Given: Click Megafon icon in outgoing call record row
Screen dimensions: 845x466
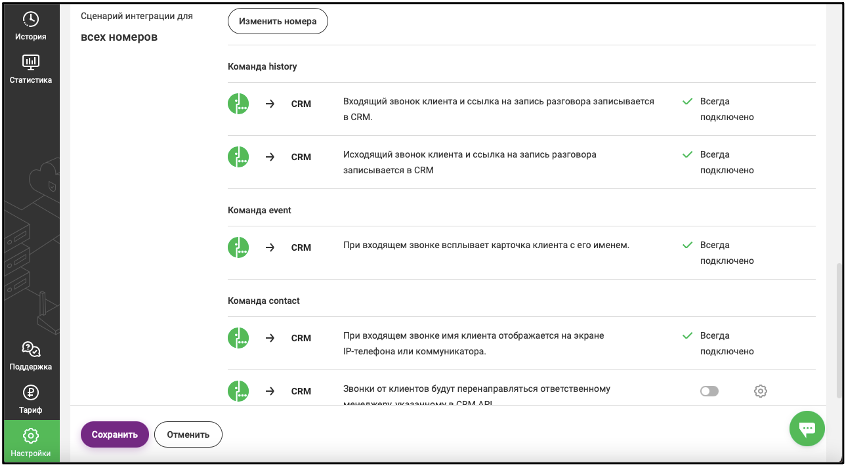Looking at the screenshot, I should click(238, 157).
